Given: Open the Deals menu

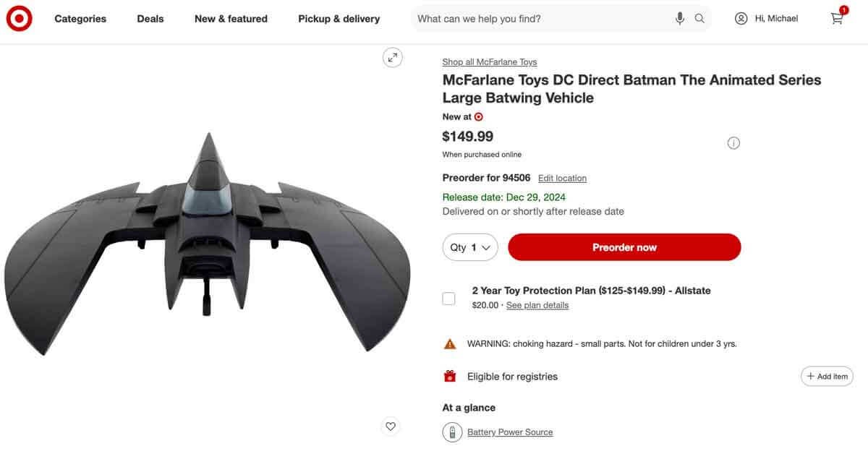Looking at the screenshot, I should (150, 19).
